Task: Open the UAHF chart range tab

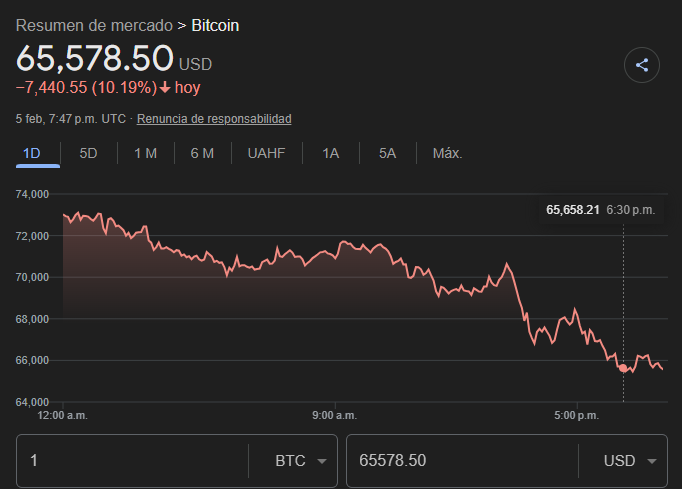Action: point(266,153)
